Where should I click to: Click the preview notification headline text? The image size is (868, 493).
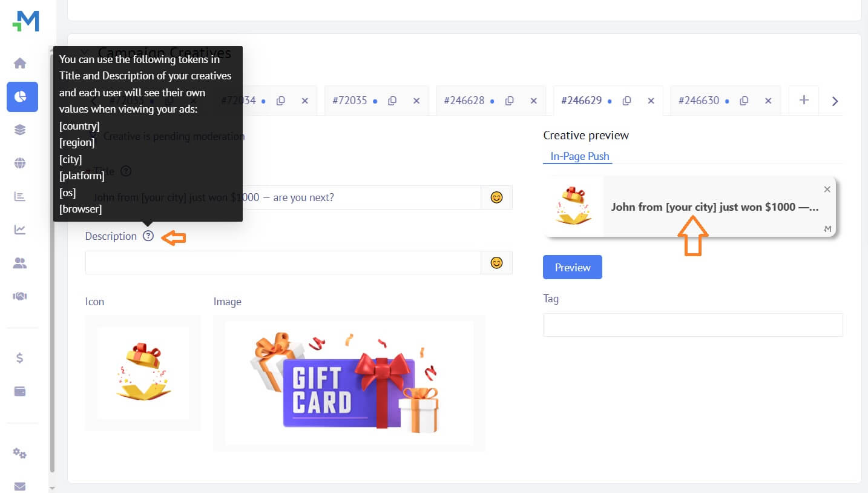click(x=715, y=207)
